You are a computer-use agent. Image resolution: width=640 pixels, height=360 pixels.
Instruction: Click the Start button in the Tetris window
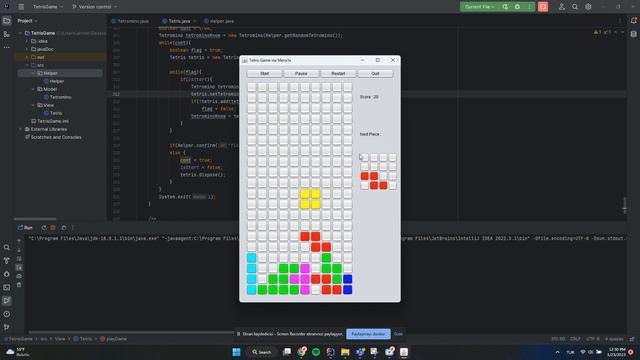pos(264,73)
